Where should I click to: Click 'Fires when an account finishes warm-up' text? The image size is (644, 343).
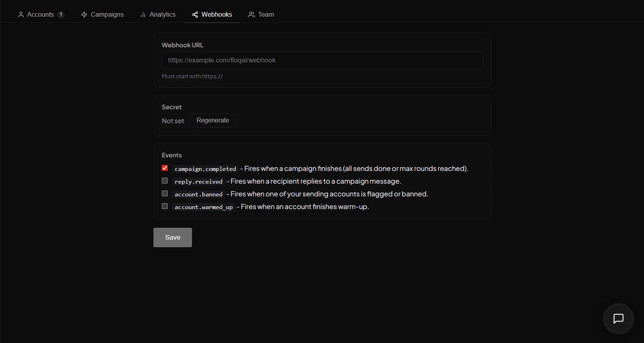305,207
